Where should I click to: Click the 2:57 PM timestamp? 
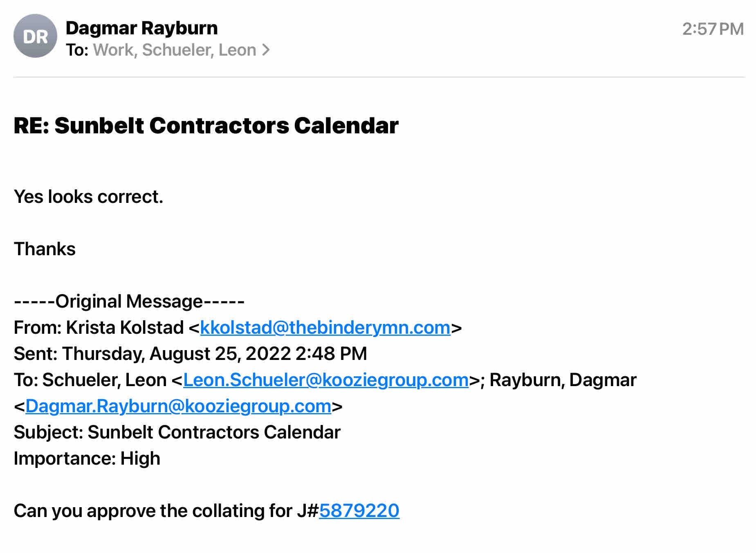pyautogui.click(x=713, y=29)
